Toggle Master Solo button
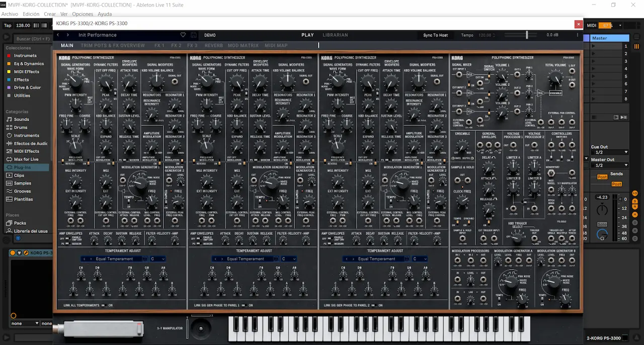This screenshot has width=644, height=345. click(602, 224)
